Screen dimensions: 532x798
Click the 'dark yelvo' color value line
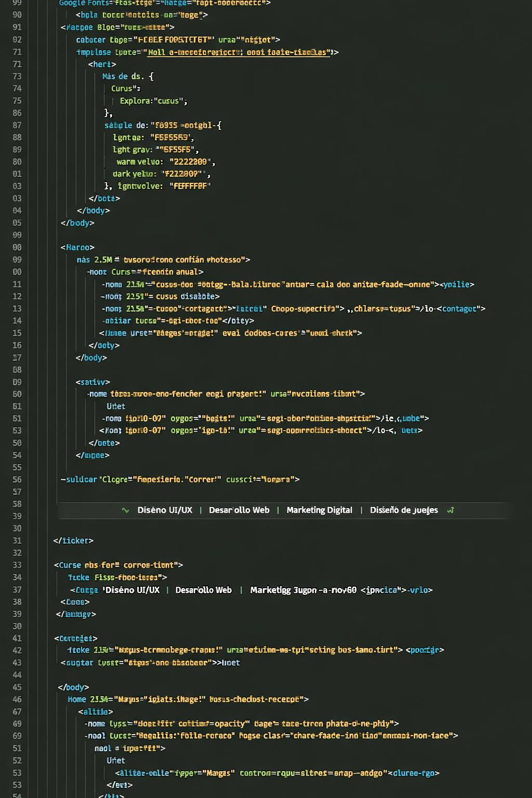pos(161,174)
